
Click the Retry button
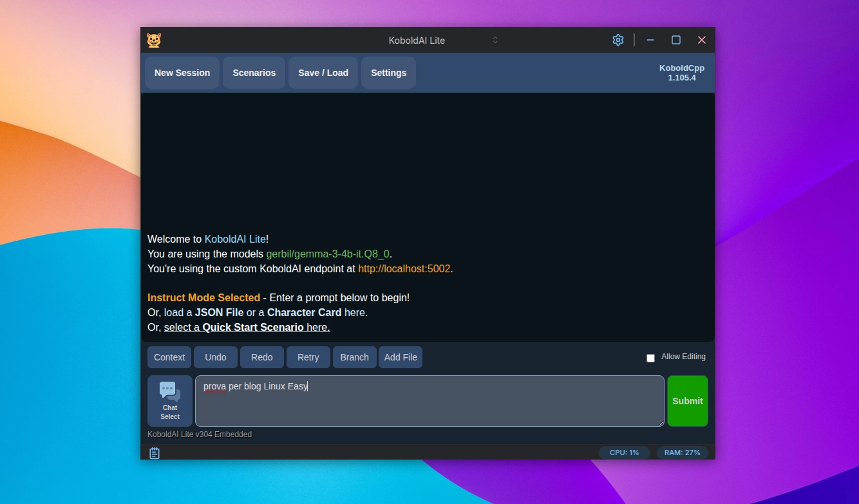pyautogui.click(x=308, y=357)
